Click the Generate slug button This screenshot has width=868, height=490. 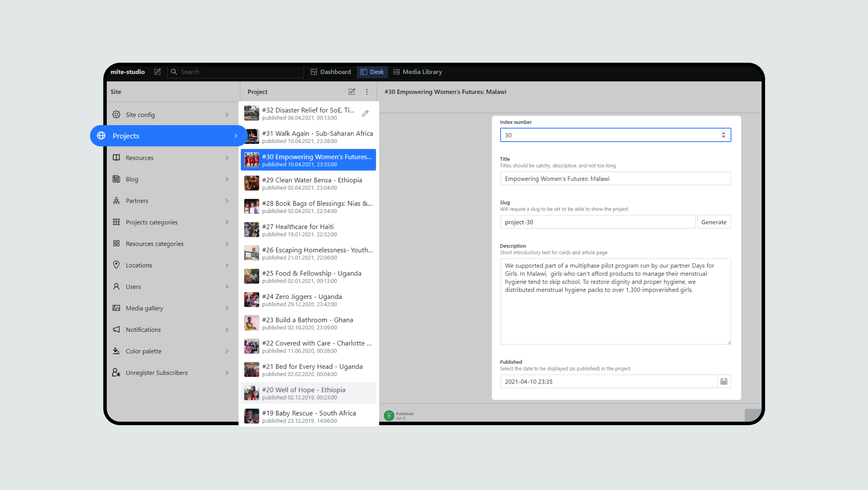713,222
